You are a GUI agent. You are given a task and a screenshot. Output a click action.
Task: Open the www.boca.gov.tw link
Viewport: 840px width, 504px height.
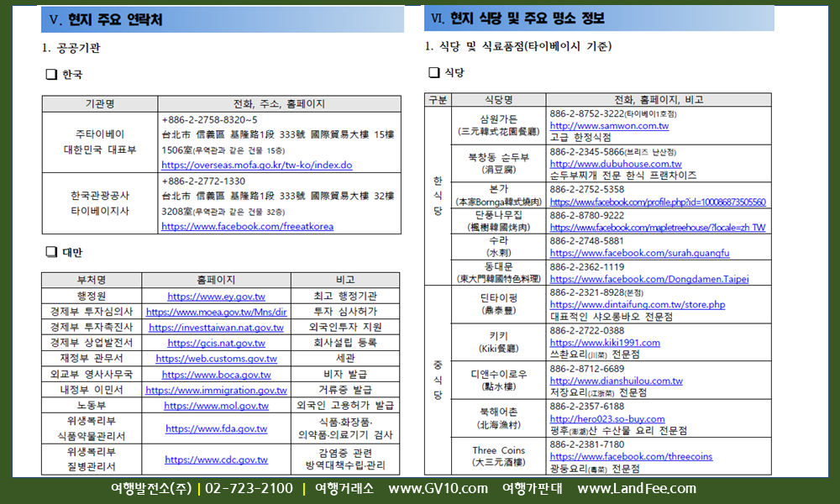(216, 375)
